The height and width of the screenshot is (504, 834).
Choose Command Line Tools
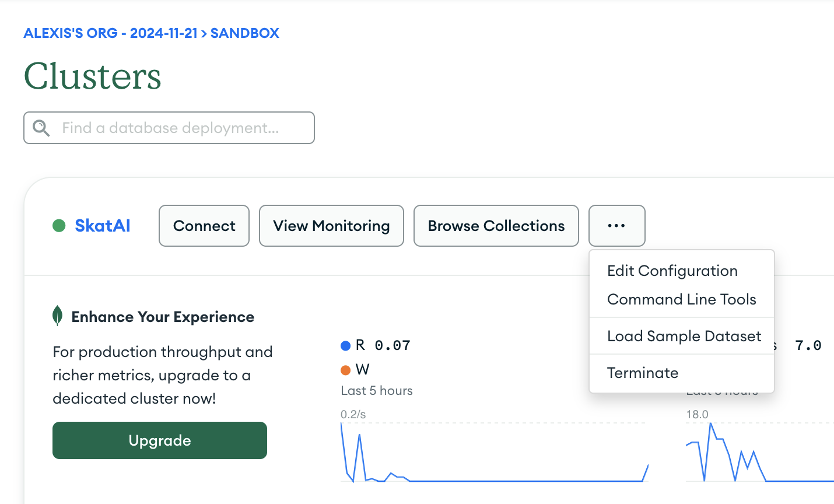682,299
